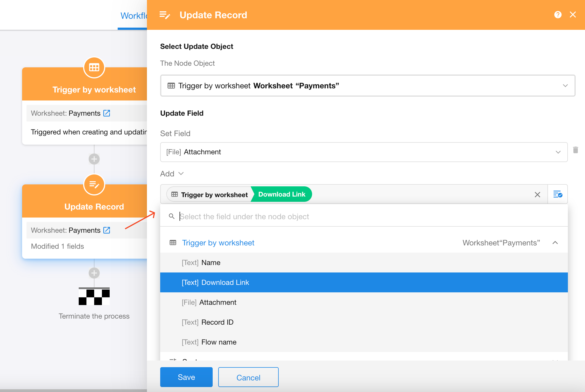Expand the Set Field Attachment dropdown
Image resolution: width=585 pixels, height=392 pixels.
point(364,152)
